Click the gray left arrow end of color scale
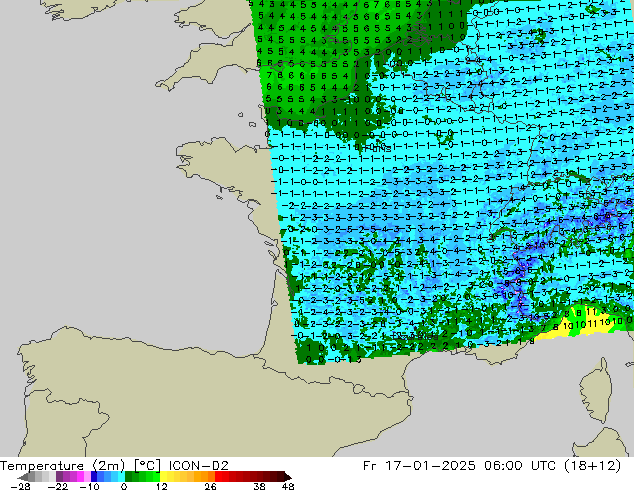Viewport: 634px width, 490px height. tap(23, 477)
